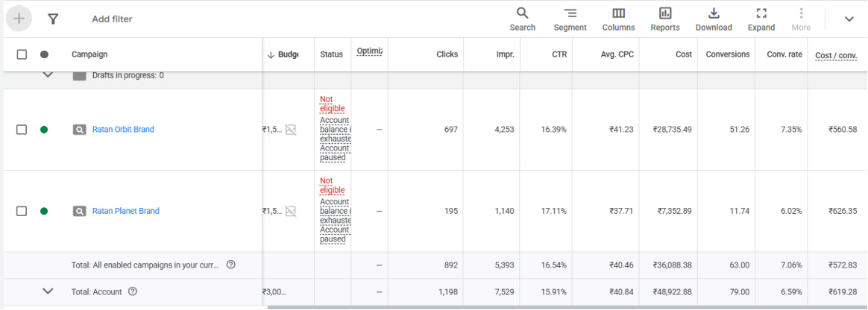Screen dimensions: 868x310
Task: Open the Columns modifier
Action: click(x=618, y=19)
